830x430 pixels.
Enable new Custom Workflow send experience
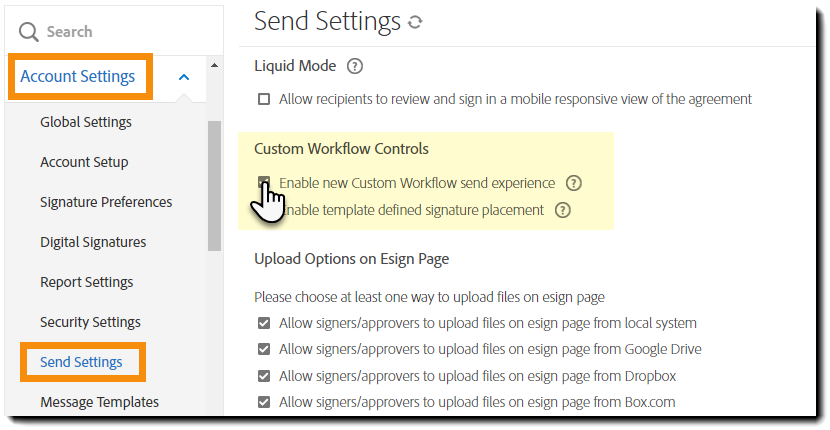point(264,183)
